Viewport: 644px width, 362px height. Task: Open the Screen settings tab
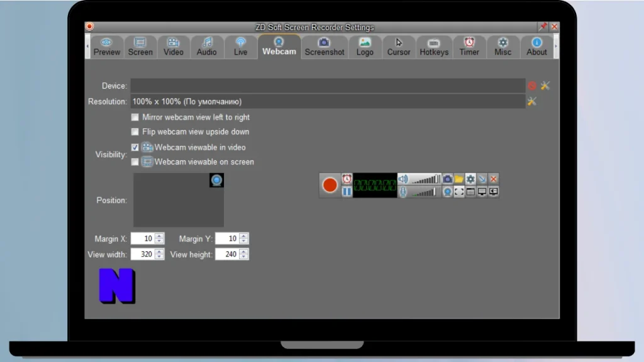pyautogui.click(x=140, y=47)
